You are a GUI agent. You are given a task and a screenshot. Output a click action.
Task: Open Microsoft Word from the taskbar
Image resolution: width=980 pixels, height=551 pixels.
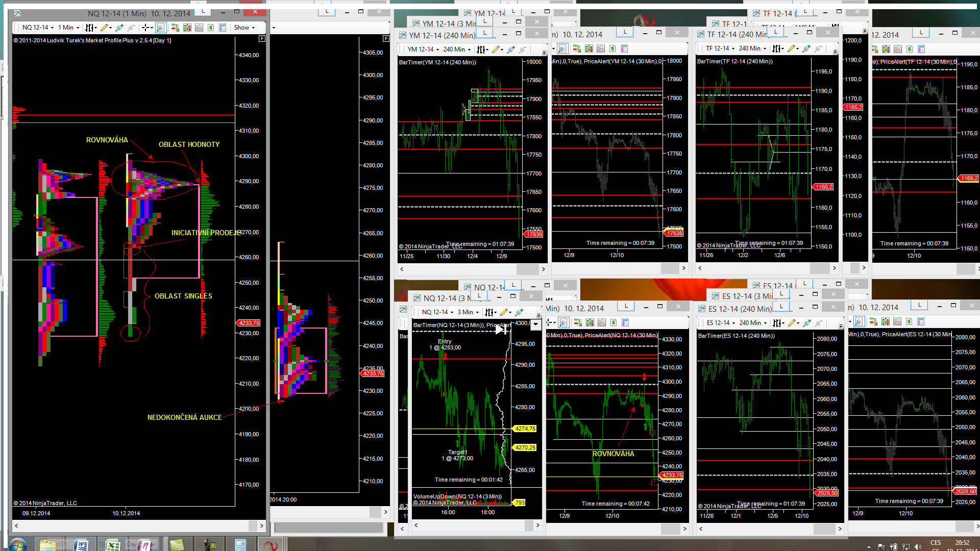point(81,545)
